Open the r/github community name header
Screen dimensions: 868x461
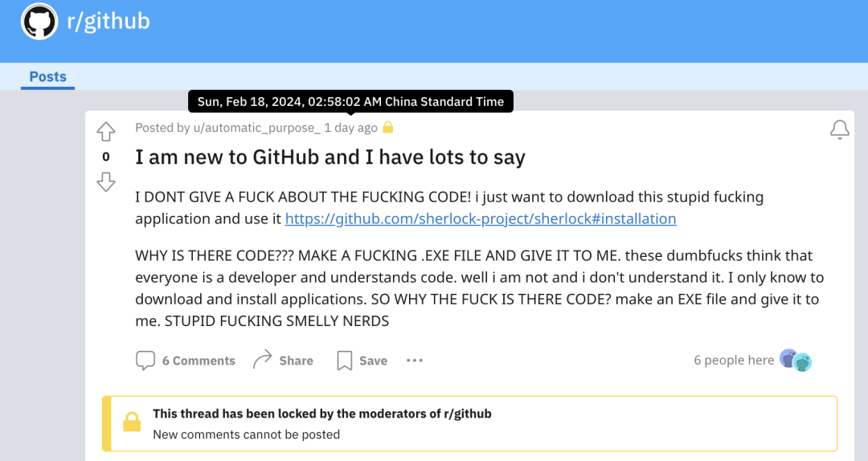[x=108, y=22]
